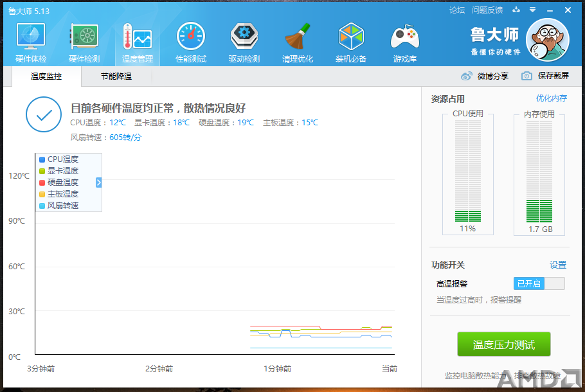Switch to the 节能降温 tab

pyautogui.click(x=116, y=76)
